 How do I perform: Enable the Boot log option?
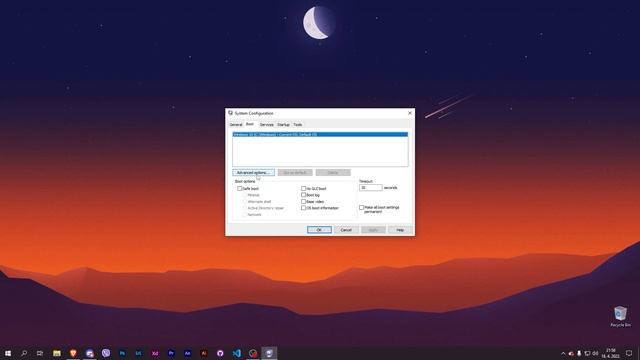point(303,195)
